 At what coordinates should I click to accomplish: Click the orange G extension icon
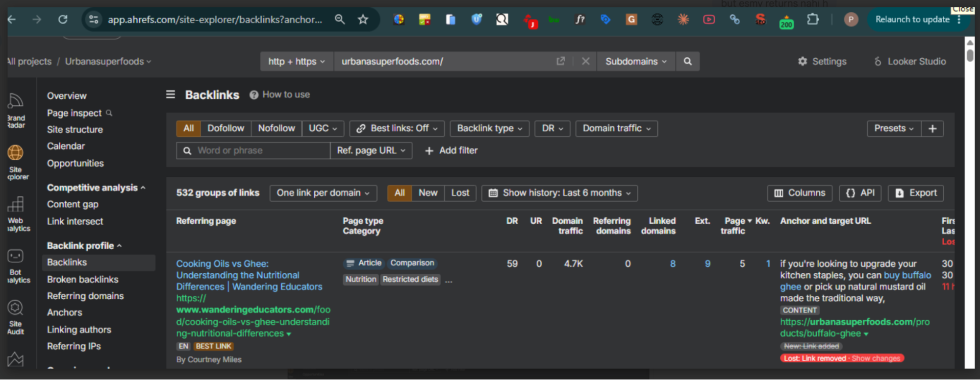click(631, 20)
